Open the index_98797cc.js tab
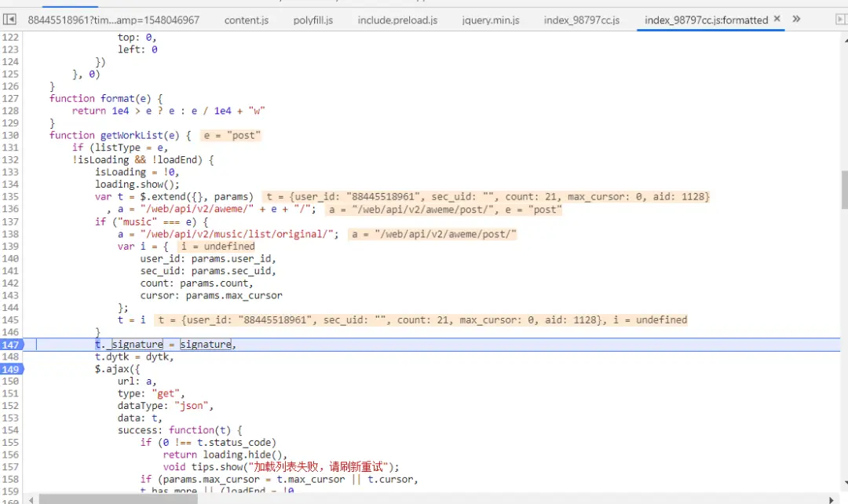This screenshot has height=504, width=848. click(581, 20)
